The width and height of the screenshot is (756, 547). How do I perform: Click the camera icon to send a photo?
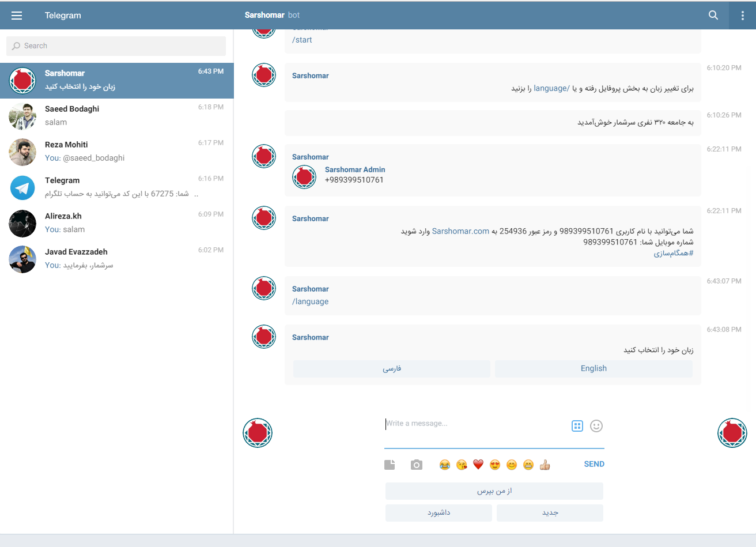point(417,464)
